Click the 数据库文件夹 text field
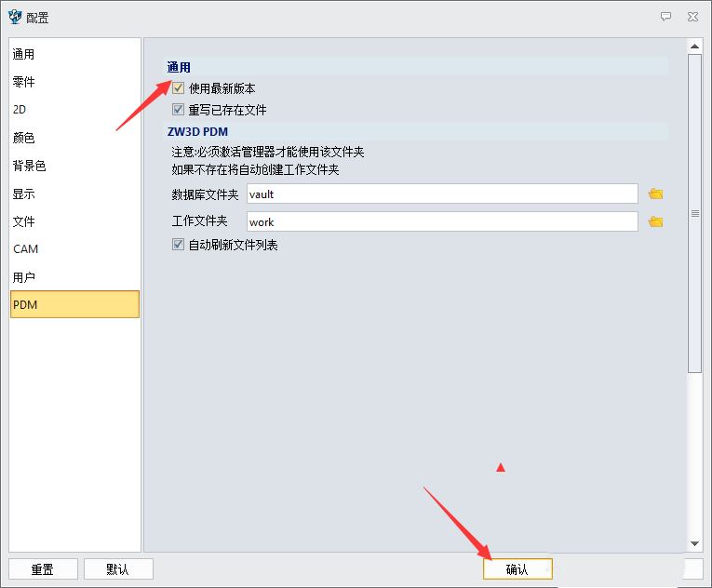The width and height of the screenshot is (712, 588). coord(442,194)
